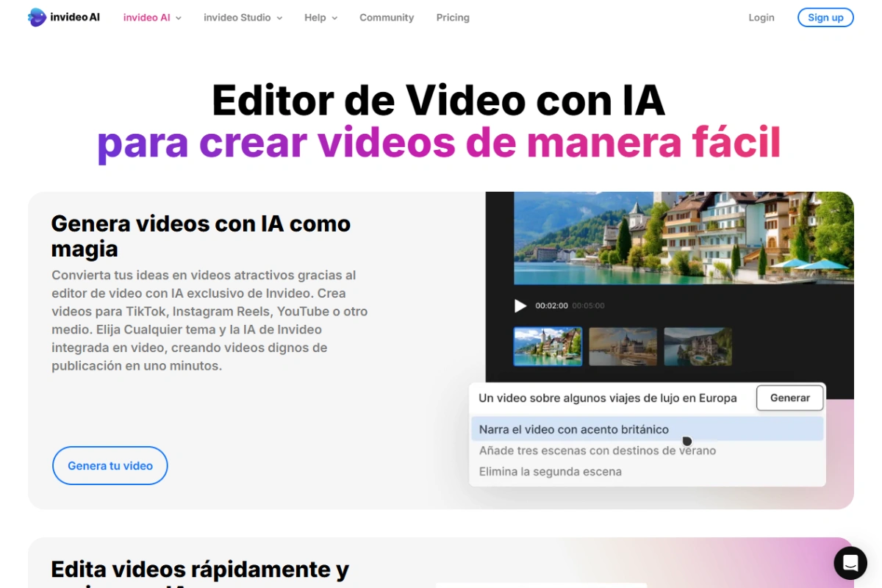The image size is (882, 588).
Task: Click the Genera tu video button
Action: coord(110,465)
